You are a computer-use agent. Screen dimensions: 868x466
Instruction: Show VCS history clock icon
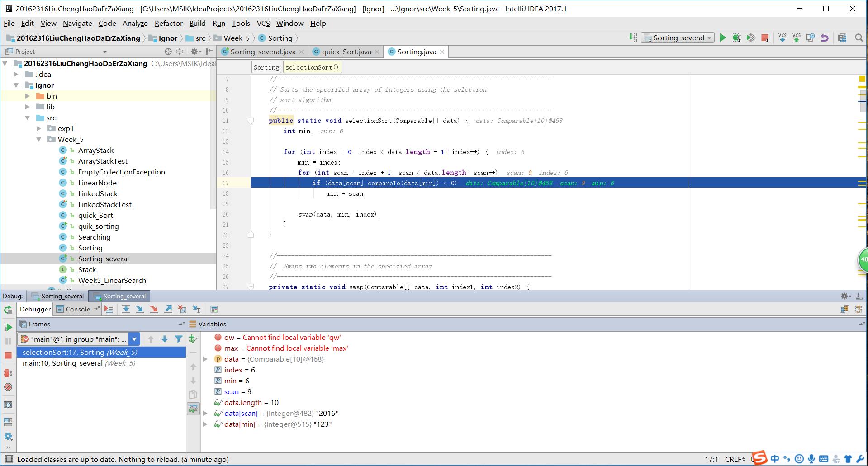811,38
